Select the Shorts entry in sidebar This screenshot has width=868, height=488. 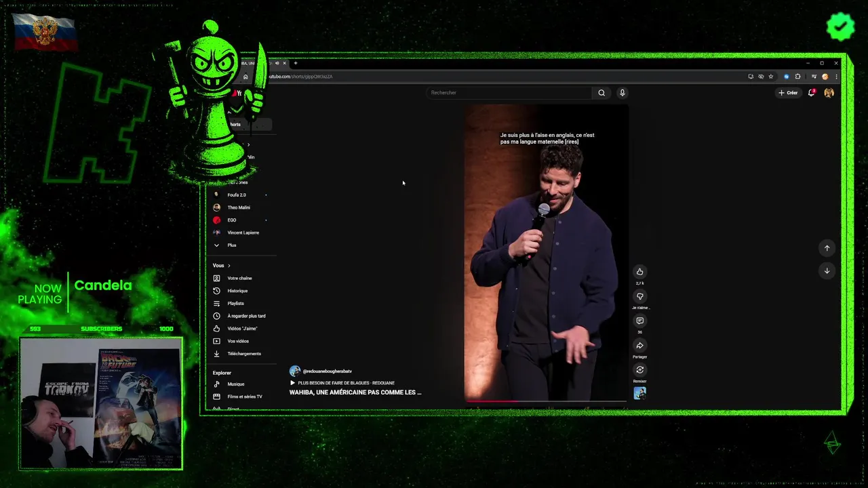tap(241, 125)
